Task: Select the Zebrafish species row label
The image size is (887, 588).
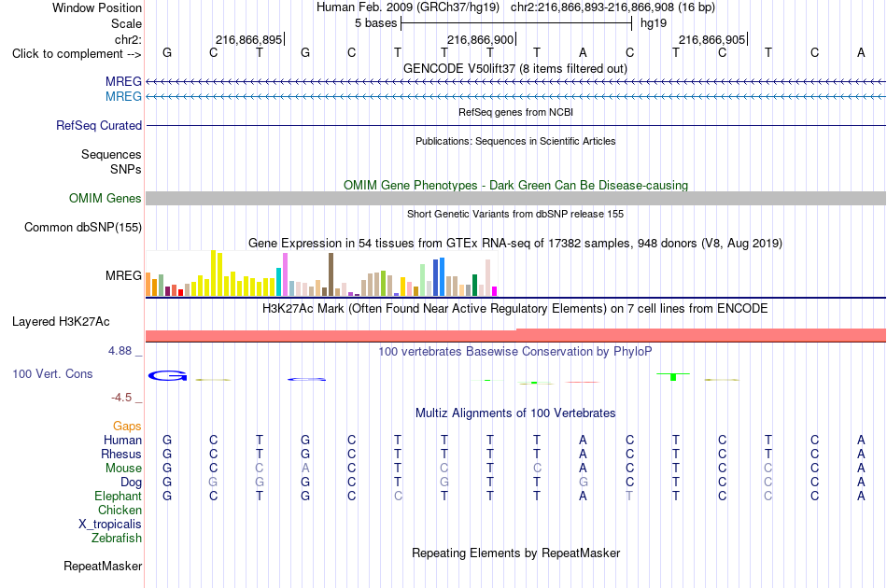Action: tap(117, 539)
